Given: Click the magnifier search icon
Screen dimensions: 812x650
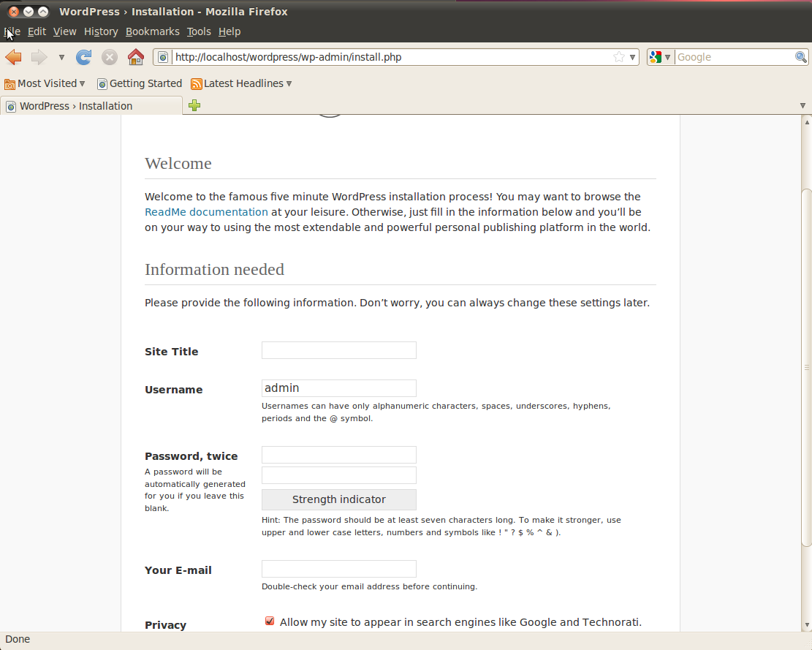Looking at the screenshot, I should (x=800, y=57).
